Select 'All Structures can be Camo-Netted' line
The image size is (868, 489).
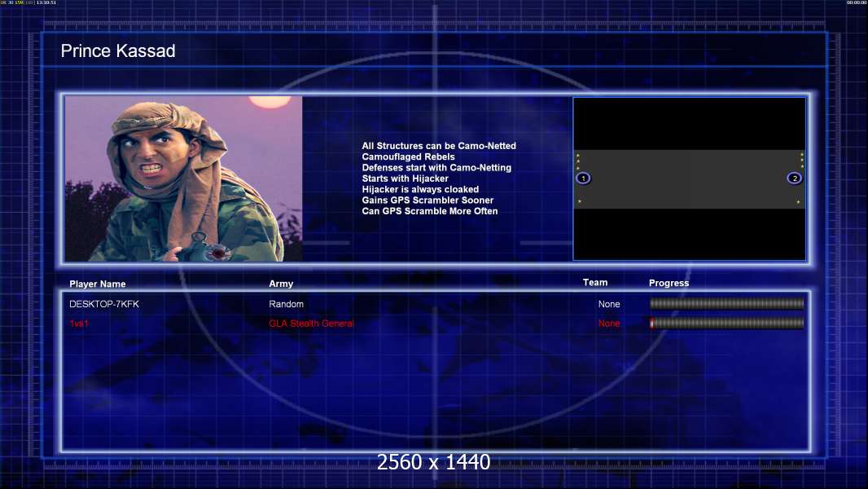coord(439,146)
